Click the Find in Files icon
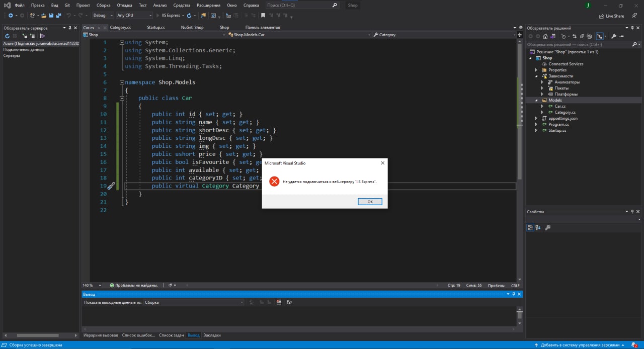This screenshot has width=644, height=349. (203, 16)
